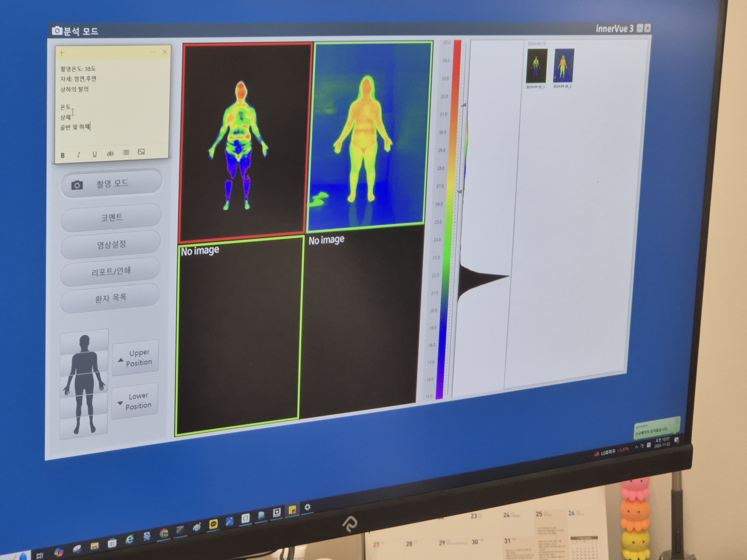Image resolution: width=747 pixels, height=560 pixels.
Task: Toggle bold formatting in the sticky note
Action: click(x=63, y=155)
